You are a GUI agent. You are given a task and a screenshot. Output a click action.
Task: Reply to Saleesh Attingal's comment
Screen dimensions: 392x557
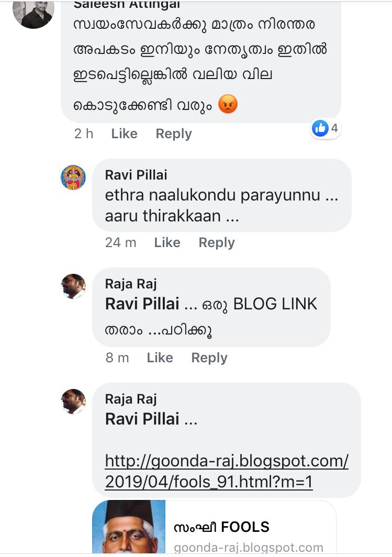[174, 133]
